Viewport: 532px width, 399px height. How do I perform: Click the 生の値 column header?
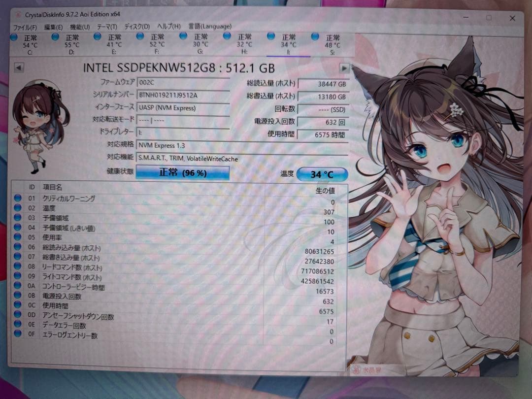[325, 191]
